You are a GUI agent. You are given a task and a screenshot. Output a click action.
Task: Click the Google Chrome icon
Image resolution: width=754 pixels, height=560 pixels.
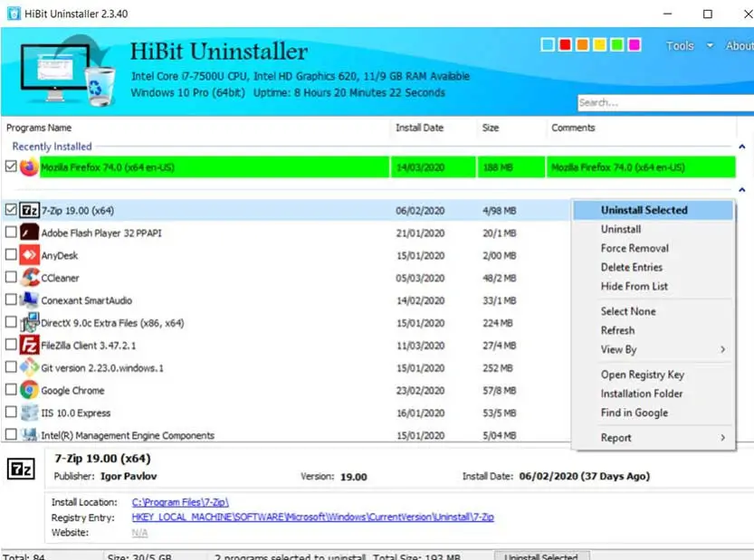tap(29, 390)
